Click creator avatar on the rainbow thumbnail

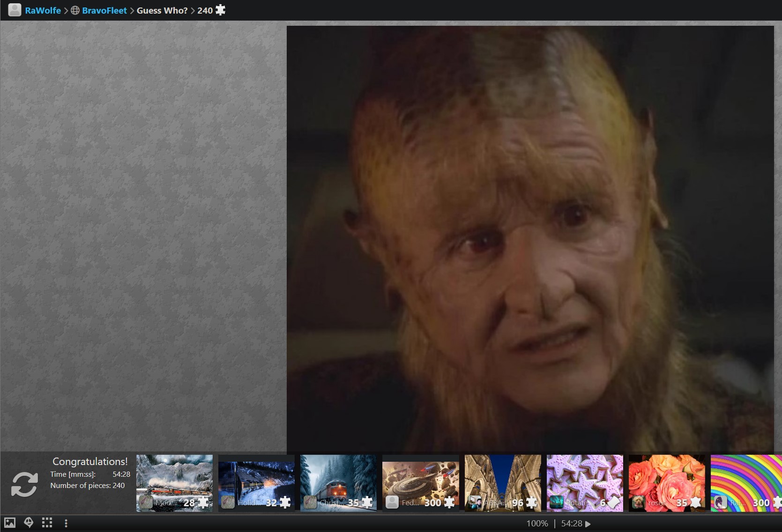(720, 502)
